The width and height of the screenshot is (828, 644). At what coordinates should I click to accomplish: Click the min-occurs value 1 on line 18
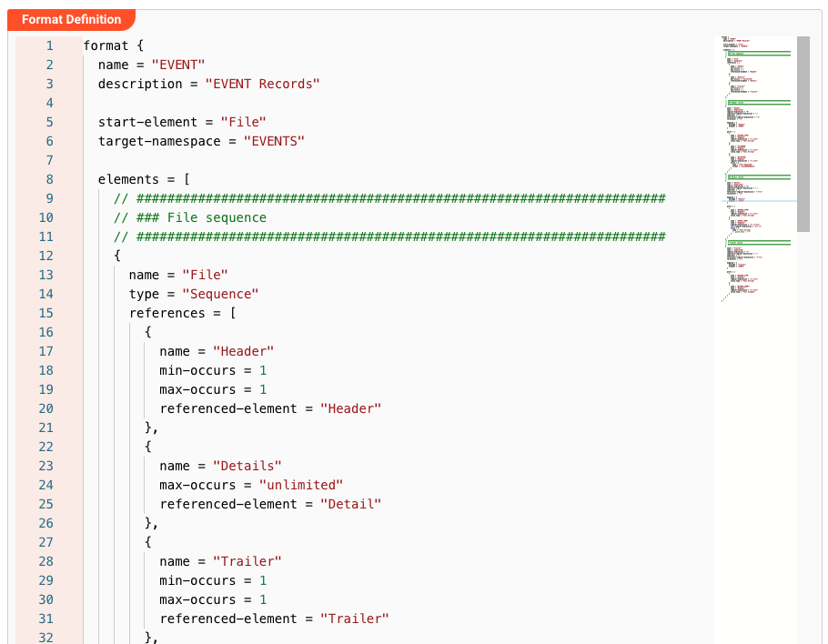click(x=263, y=370)
